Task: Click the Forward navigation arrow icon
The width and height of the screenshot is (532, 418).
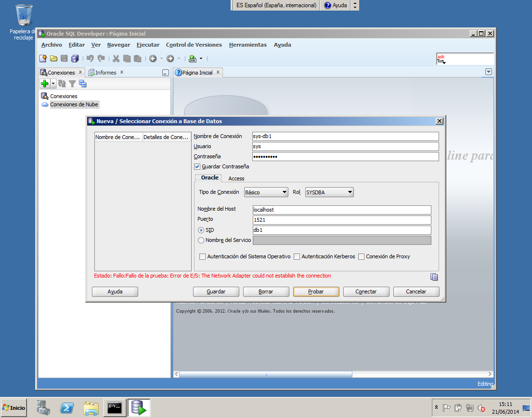Action: (x=170, y=59)
